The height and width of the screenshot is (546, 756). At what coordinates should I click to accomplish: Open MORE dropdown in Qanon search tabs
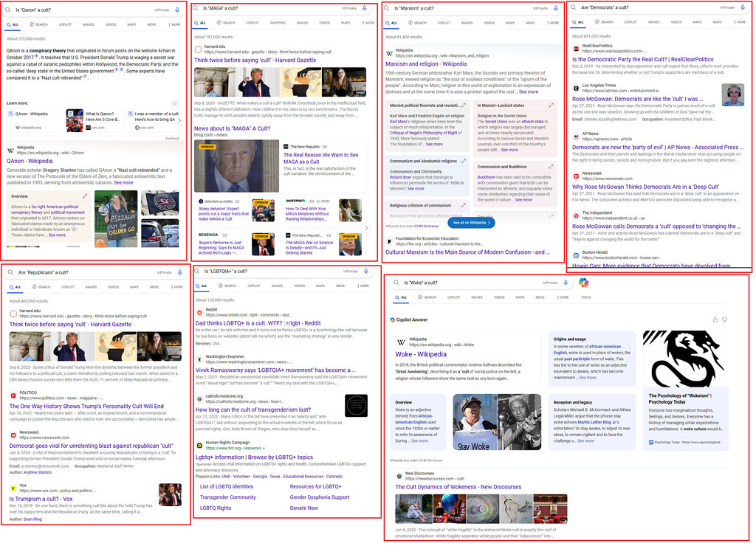(174, 24)
